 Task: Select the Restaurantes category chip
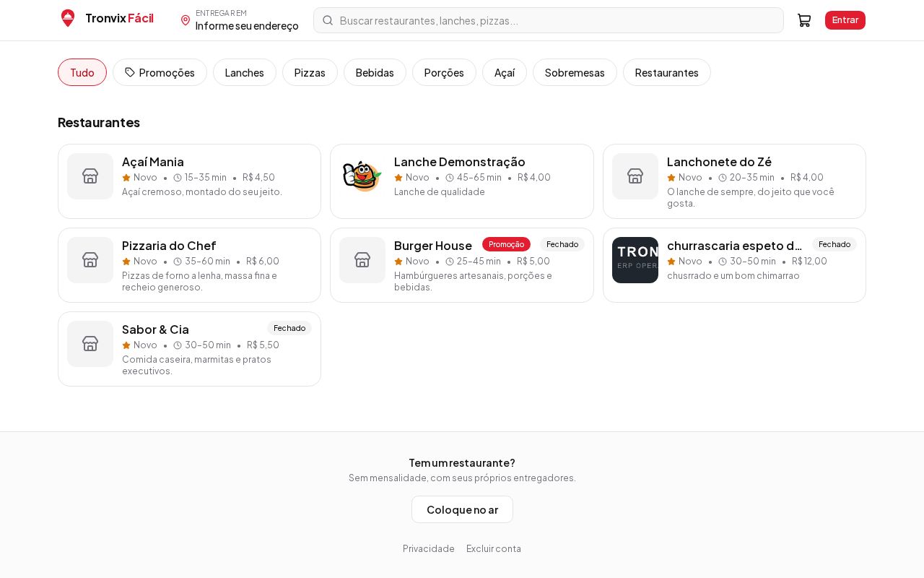(667, 72)
